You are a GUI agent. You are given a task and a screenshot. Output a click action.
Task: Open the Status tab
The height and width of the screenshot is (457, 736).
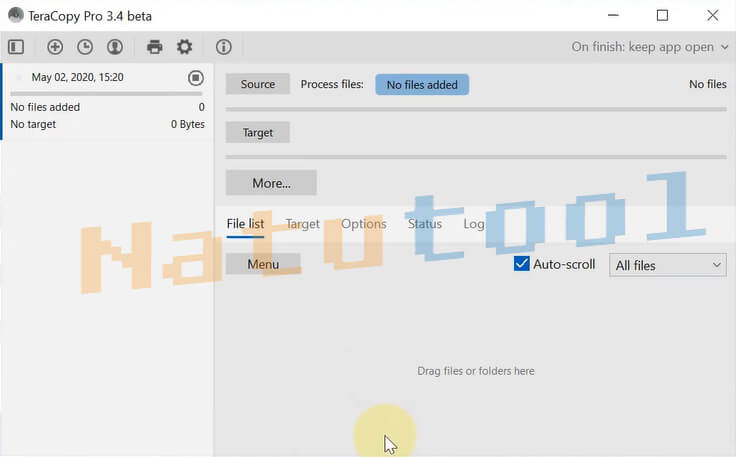(424, 224)
